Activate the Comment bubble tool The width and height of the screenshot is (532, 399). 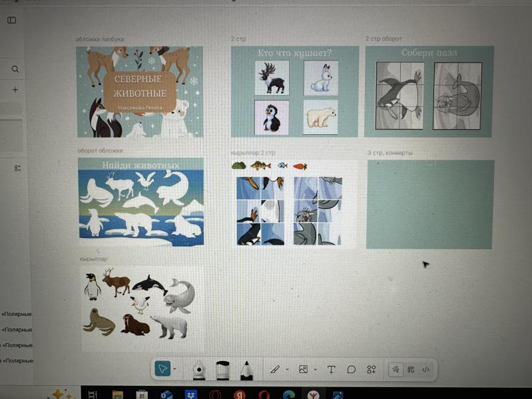tap(351, 369)
